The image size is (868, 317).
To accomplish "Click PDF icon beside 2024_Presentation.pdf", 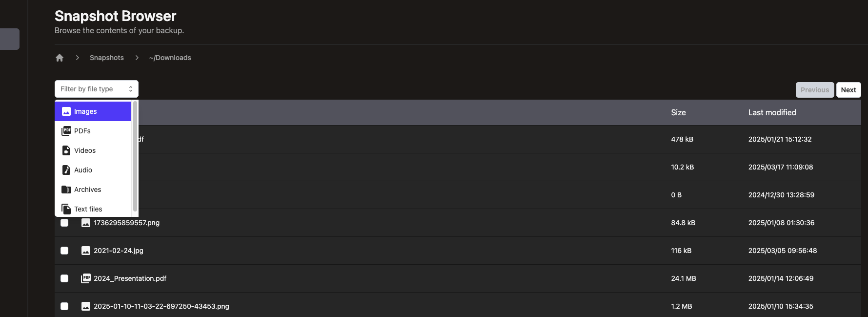I will coord(86,278).
